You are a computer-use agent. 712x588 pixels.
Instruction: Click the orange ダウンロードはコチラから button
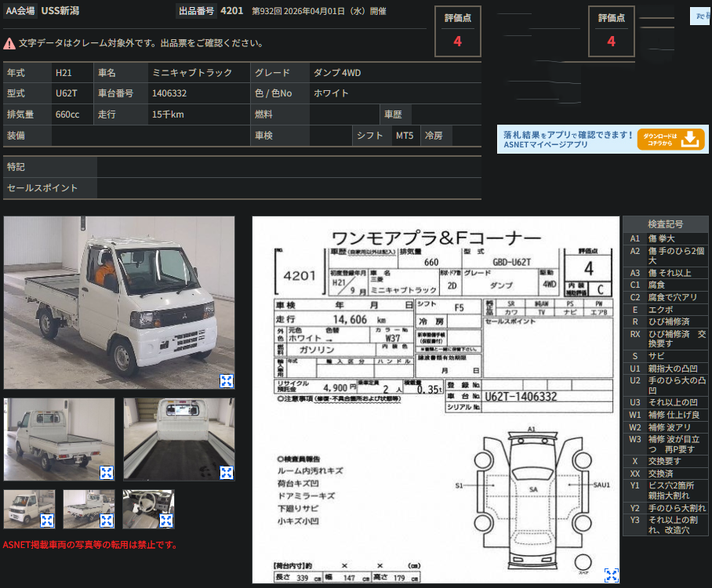point(670,139)
